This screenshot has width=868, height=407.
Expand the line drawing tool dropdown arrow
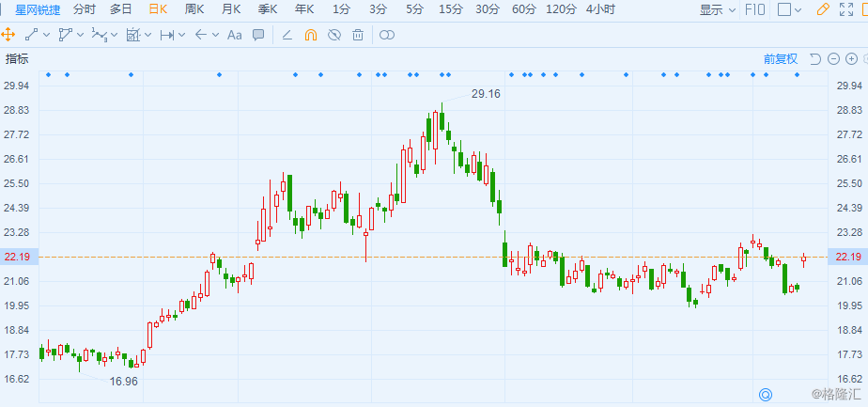48,35
